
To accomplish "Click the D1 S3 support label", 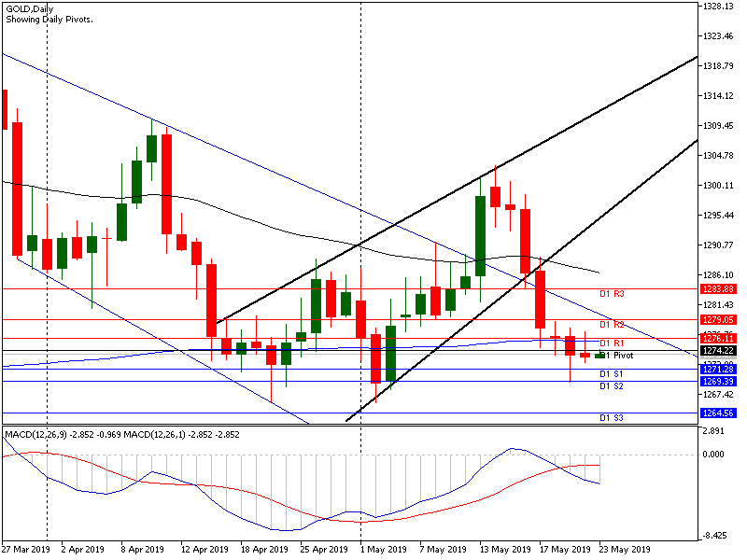I will [612, 418].
